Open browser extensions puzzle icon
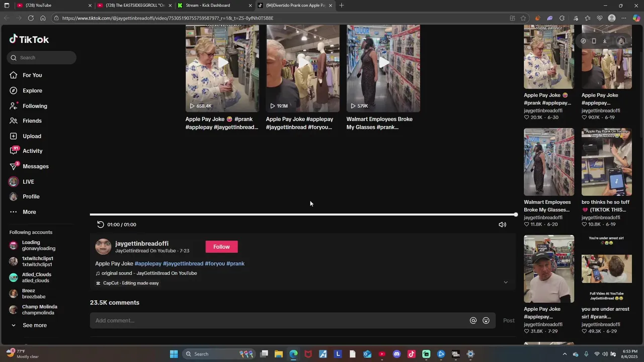Screen dimensions: 644x362 562,18
